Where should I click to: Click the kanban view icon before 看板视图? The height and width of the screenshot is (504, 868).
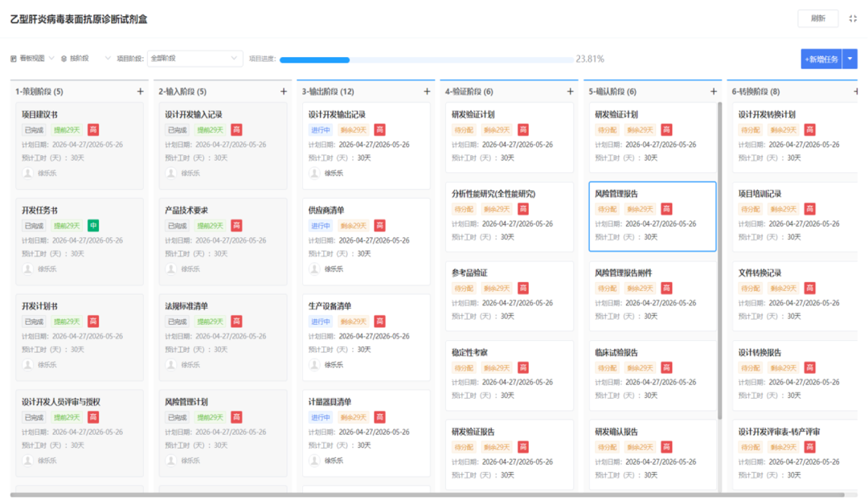[14, 59]
